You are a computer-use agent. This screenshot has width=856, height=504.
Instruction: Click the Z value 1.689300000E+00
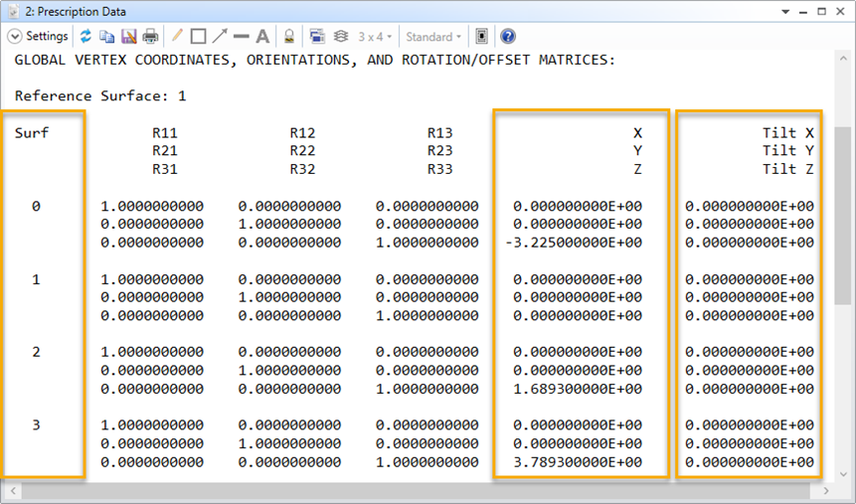(578, 389)
